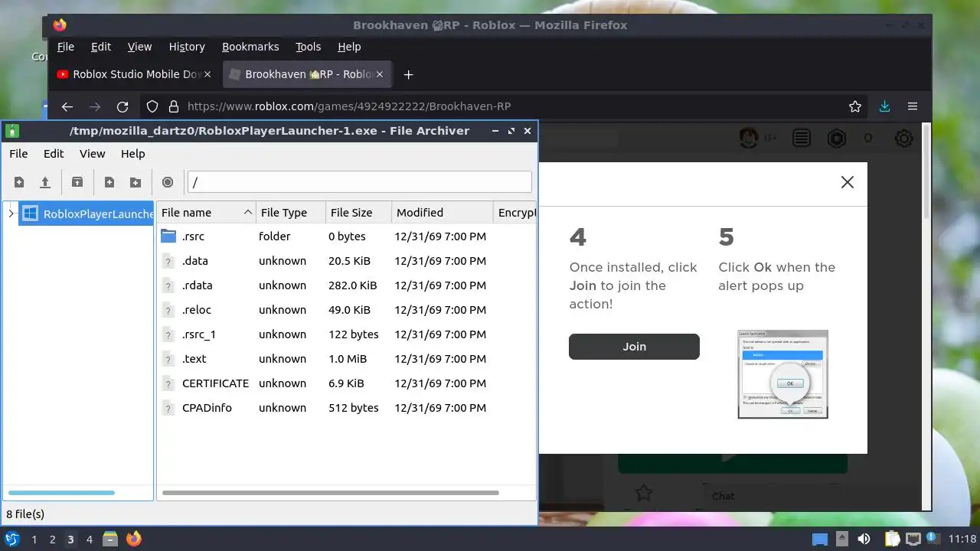Click the .rsrc folder icon
980x551 pixels.
click(x=168, y=236)
